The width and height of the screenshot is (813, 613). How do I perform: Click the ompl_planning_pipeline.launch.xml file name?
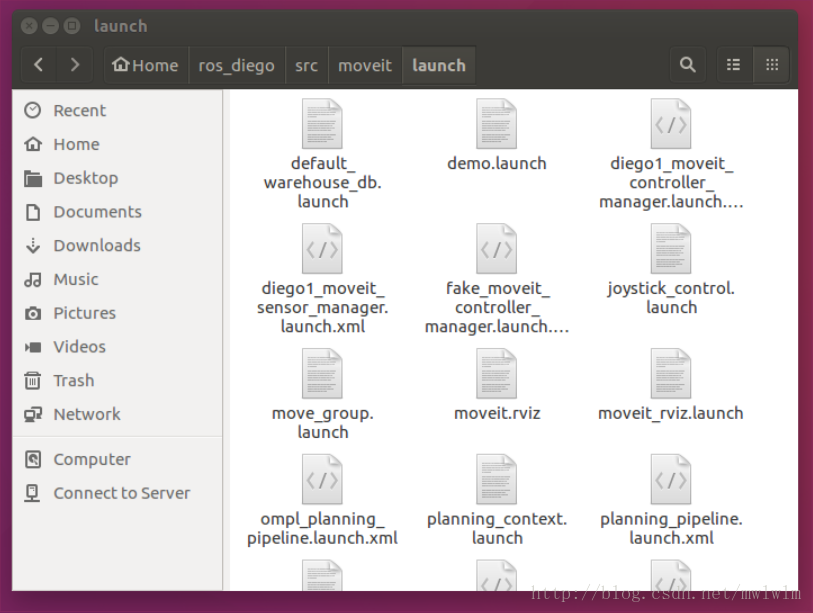pos(323,528)
